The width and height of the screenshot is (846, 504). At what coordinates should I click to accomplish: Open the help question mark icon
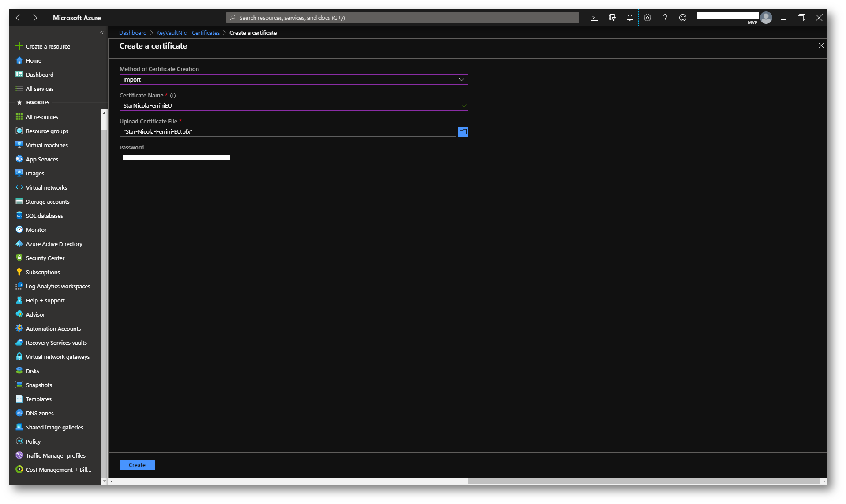pos(665,18)
